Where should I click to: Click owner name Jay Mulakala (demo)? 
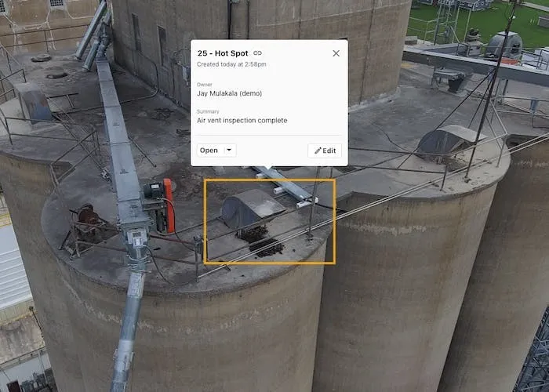229,93
